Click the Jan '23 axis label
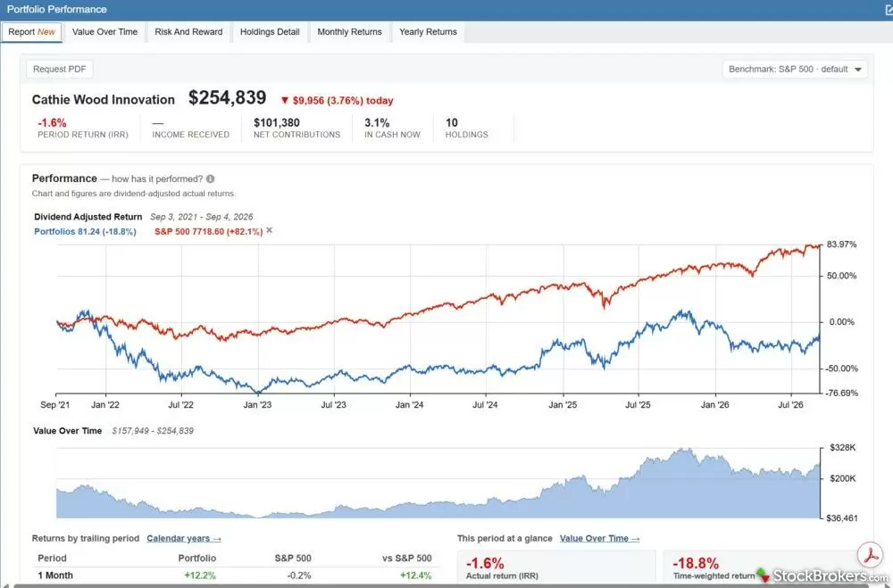The height and width of the screenshot is (588, 893). pos(257,405)
